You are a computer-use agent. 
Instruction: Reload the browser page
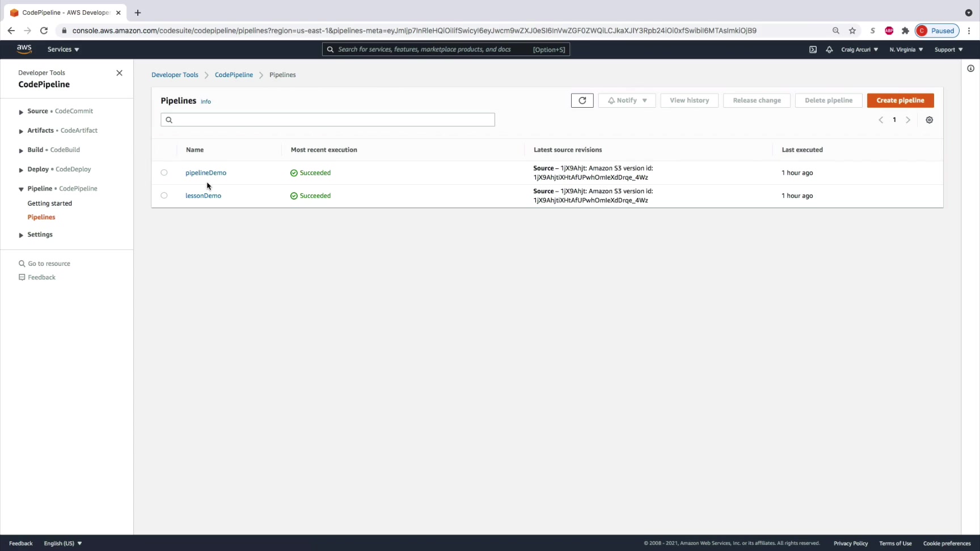pyautogui.click(x=44, y=31)
